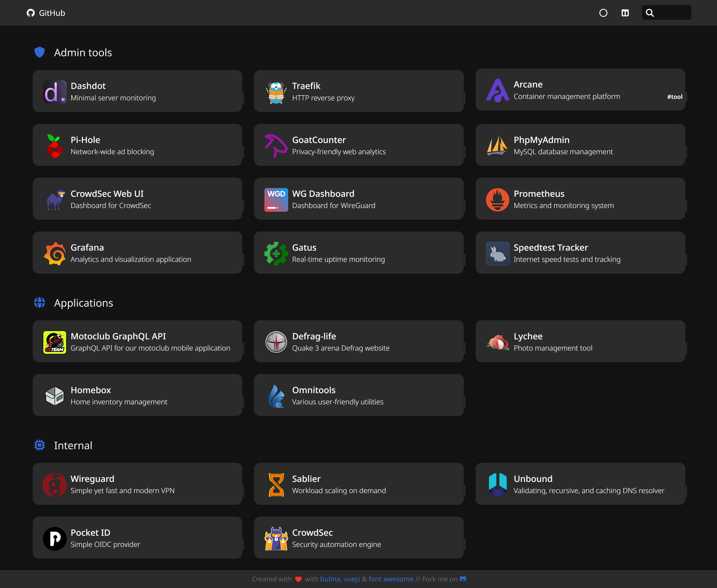This screenshot has width=717, height=588.
Task: Open the Dashdot title
Action: tap(88, 86)
